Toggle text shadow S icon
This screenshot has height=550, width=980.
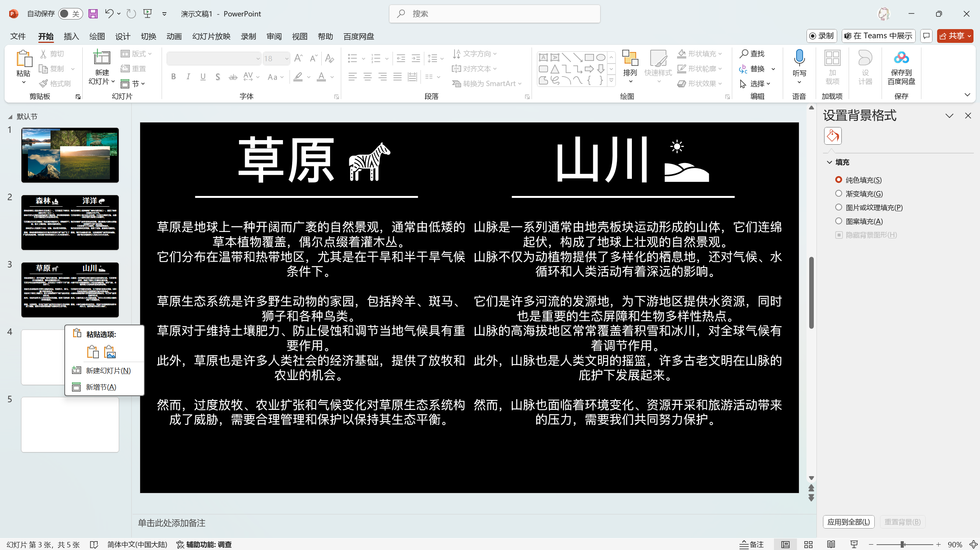tap(218, 77)
